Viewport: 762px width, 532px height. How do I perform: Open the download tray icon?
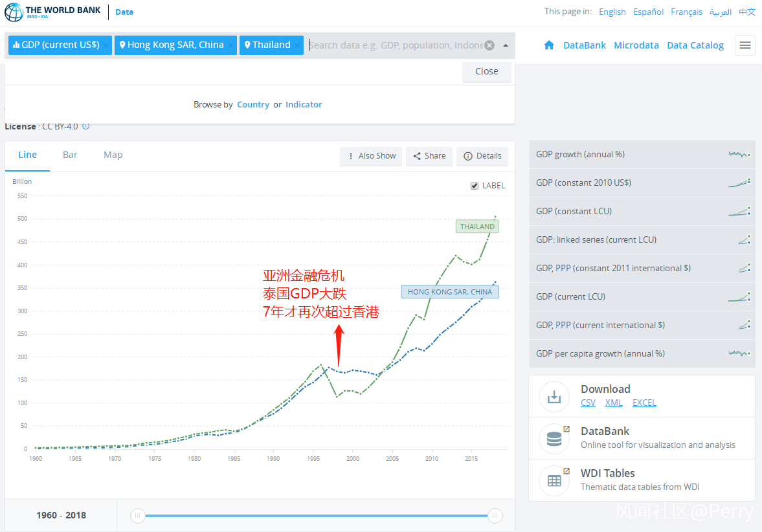pos(554,397)
